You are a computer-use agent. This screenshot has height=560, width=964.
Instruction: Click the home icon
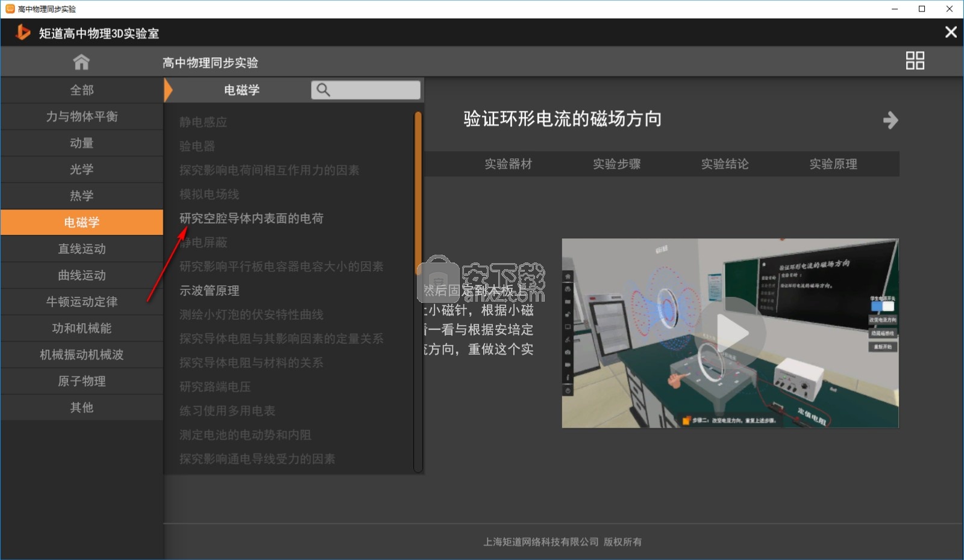tap(81, 61)
